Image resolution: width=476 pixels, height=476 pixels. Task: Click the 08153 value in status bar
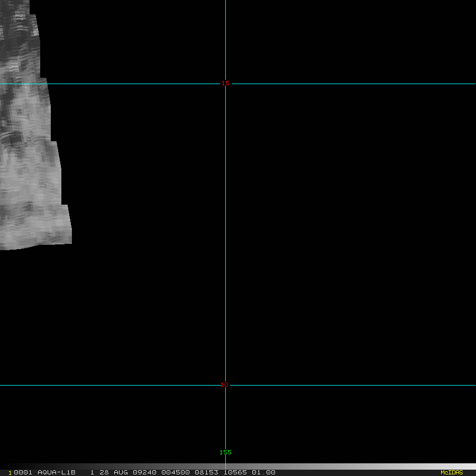tap(206, 472)
